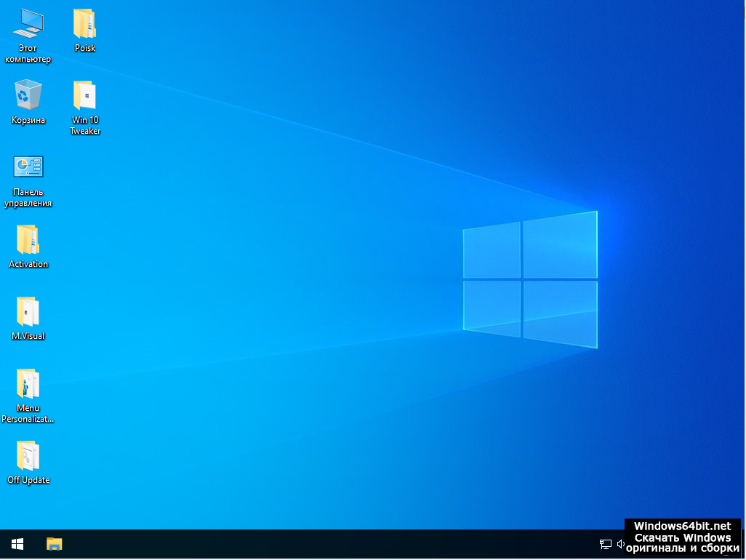Click the Activation folder icon
The image size is (746, 560).
(28, 239)
